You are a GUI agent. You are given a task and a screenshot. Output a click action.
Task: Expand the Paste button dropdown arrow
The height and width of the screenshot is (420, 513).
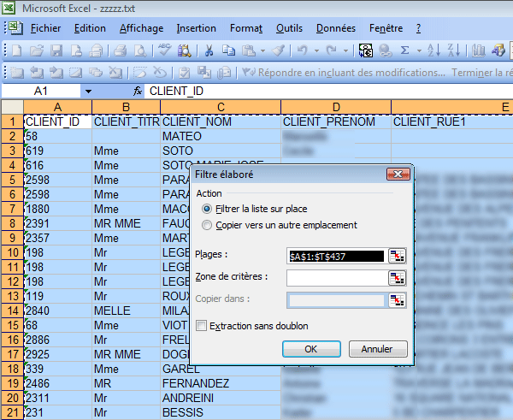point(262,50)
